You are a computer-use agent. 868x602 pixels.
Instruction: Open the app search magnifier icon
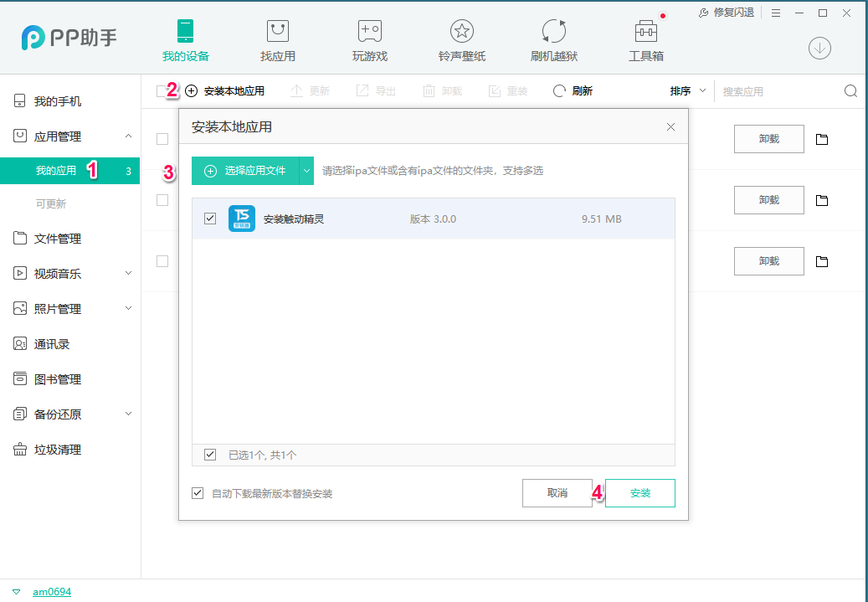pyautogui.click(x=850, y=90)
